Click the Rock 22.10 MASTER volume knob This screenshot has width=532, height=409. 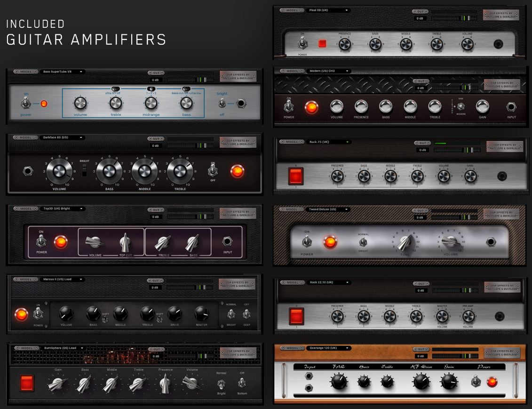pyautogui.click(x=442, y=317)
